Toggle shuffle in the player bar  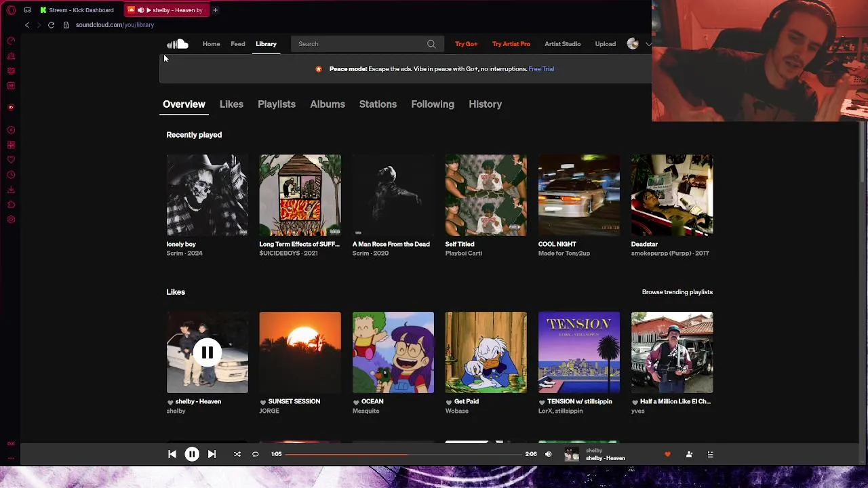(x=237, y=454)
